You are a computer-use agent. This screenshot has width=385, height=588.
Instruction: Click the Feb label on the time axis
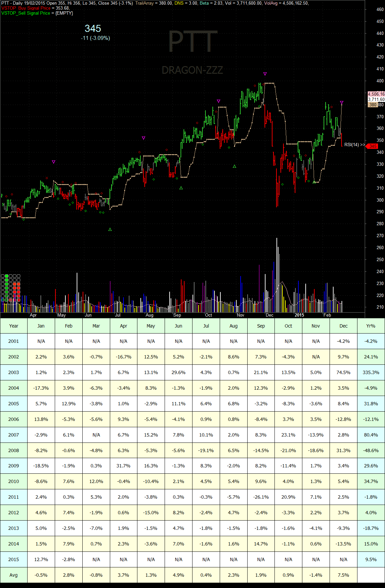coord(327,315)
